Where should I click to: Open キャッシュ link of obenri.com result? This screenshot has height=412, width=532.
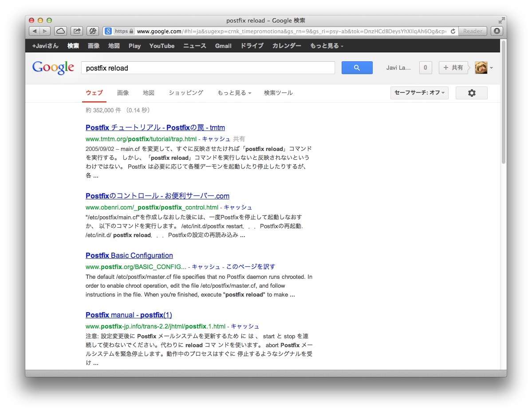pos(238,207)
